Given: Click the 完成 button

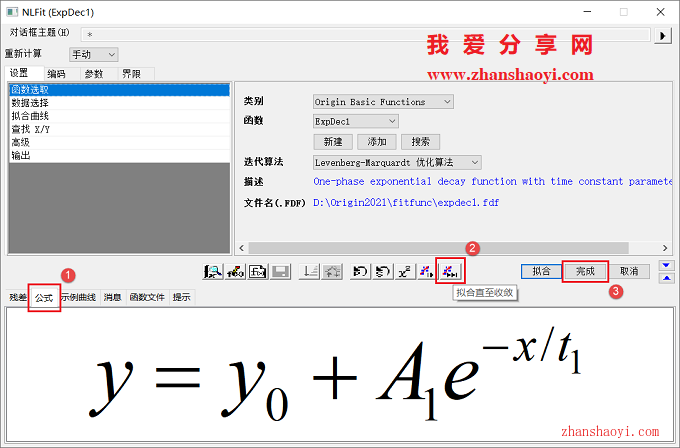Looking at the screenshot, I should coord(585,271).
